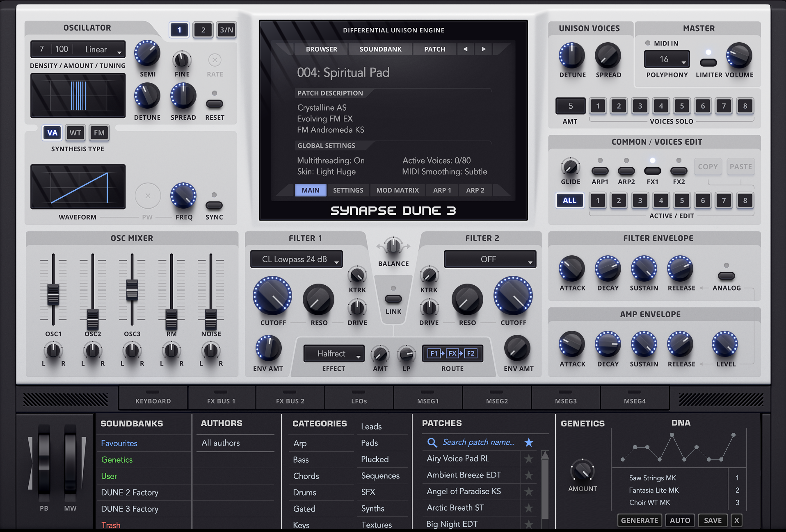786x532 pixels.
Task: Switch to the SETTINGS tab
Action: pyautogui.click(x=348, y=190)
